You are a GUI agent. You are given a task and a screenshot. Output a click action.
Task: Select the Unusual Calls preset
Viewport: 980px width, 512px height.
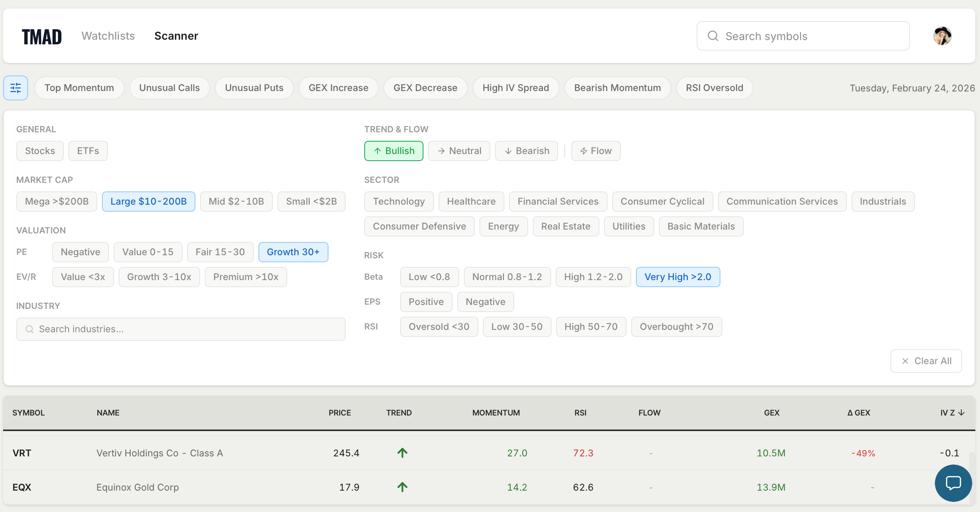169,88
